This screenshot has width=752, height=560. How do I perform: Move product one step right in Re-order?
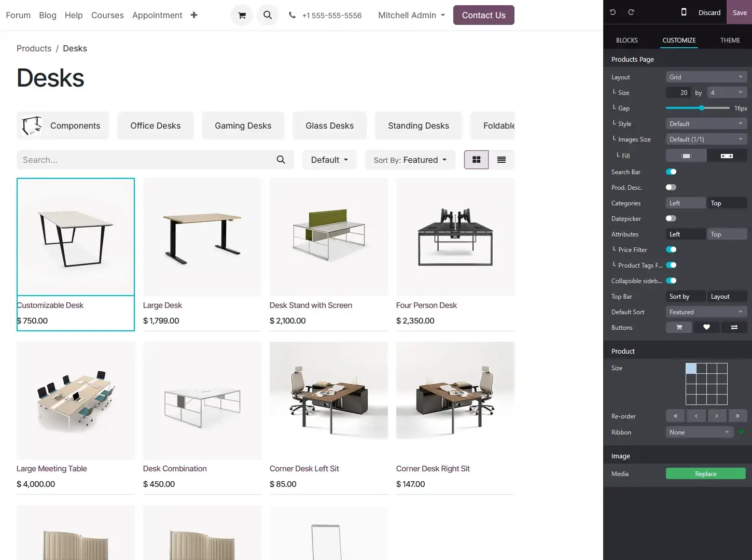tap(717, 416)
